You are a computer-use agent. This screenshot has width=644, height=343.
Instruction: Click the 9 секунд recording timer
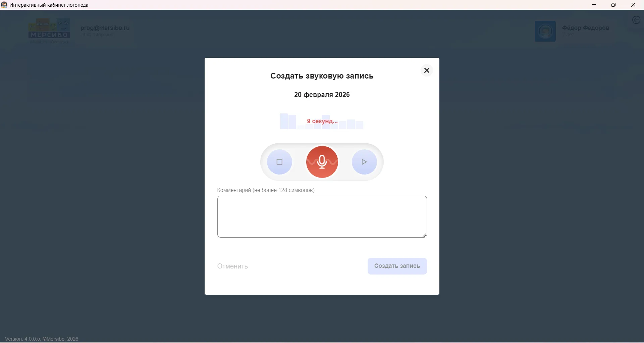pyautogui.click(x=322, y=121)
